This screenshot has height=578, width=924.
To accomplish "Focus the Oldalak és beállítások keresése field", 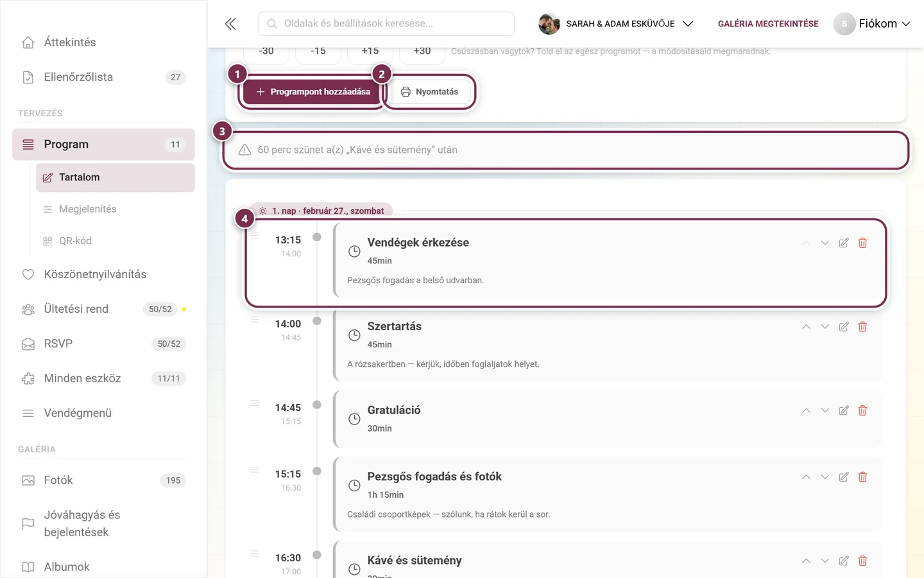I will [386, 24].
